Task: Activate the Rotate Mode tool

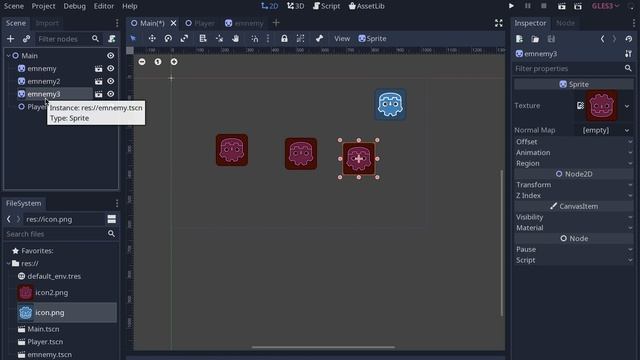Action: point(168,38)
